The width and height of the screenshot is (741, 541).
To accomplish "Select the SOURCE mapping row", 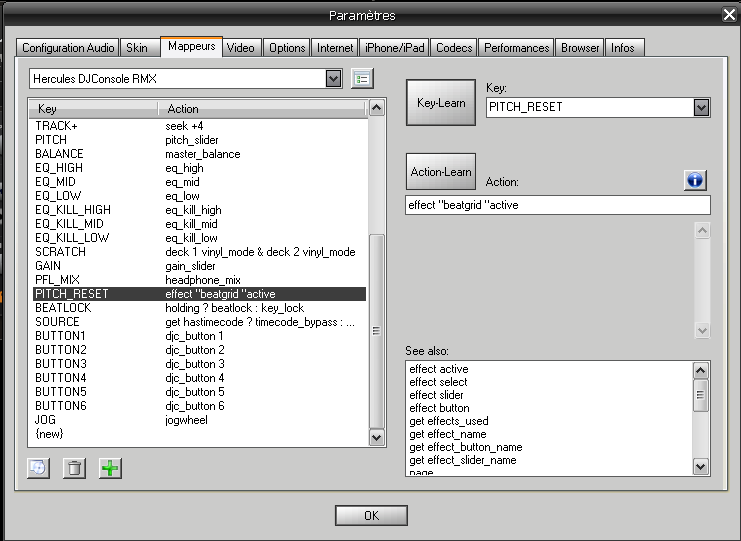I will tap(199, 322).
